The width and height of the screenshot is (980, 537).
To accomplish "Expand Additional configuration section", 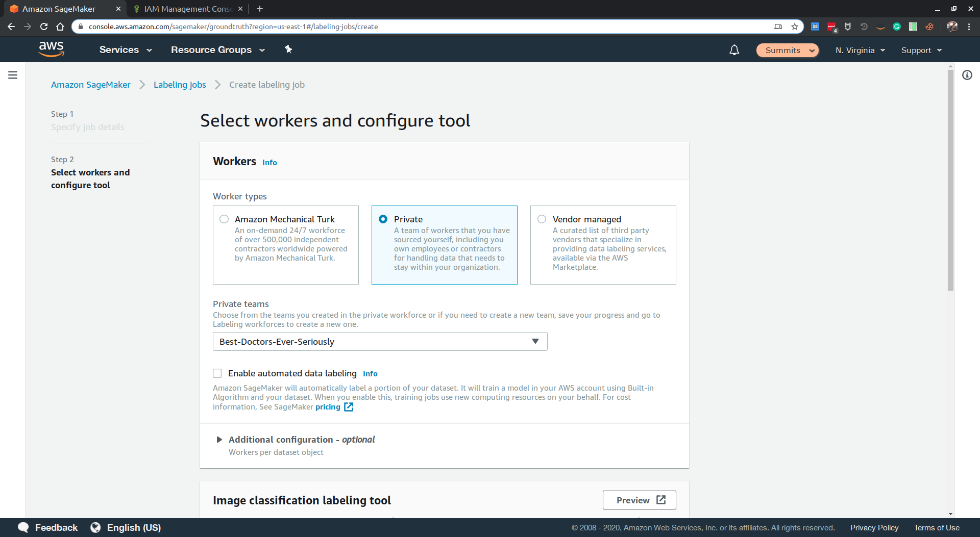I will [x=219, y=440].
